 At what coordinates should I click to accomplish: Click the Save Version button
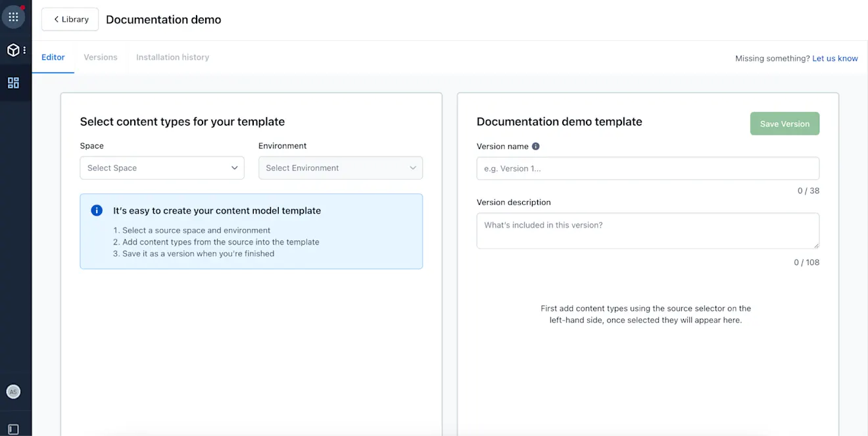[x=784, y=124]
